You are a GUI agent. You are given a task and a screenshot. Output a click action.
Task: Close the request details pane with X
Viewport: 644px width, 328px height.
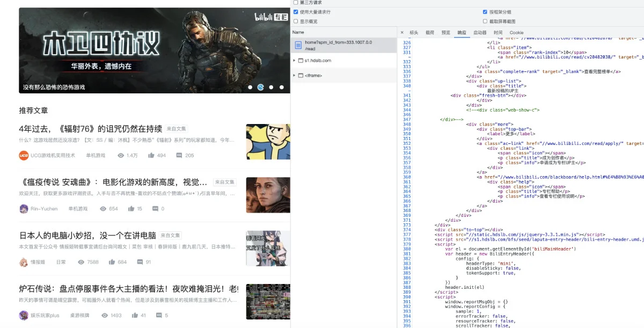point(402,33)
